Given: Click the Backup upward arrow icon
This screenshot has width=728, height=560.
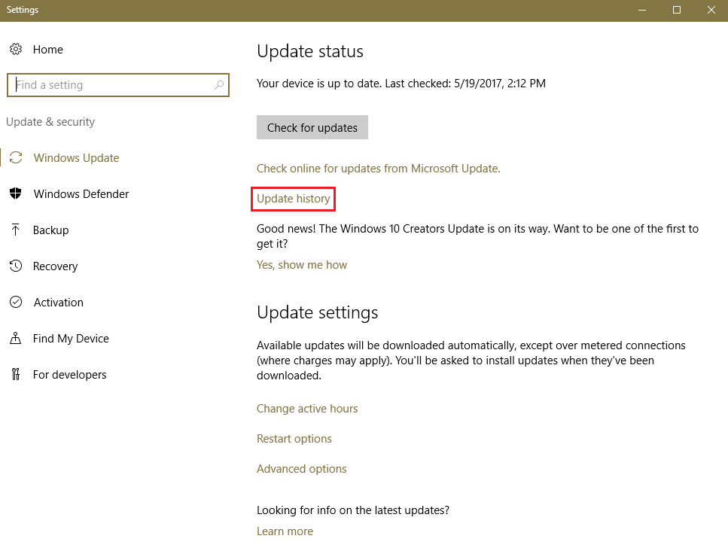Looking at the screenshot, I should [15, 230].
